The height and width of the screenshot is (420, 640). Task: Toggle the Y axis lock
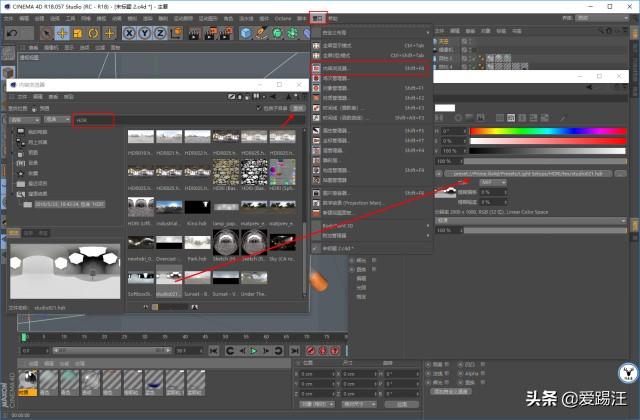(145, 33)
